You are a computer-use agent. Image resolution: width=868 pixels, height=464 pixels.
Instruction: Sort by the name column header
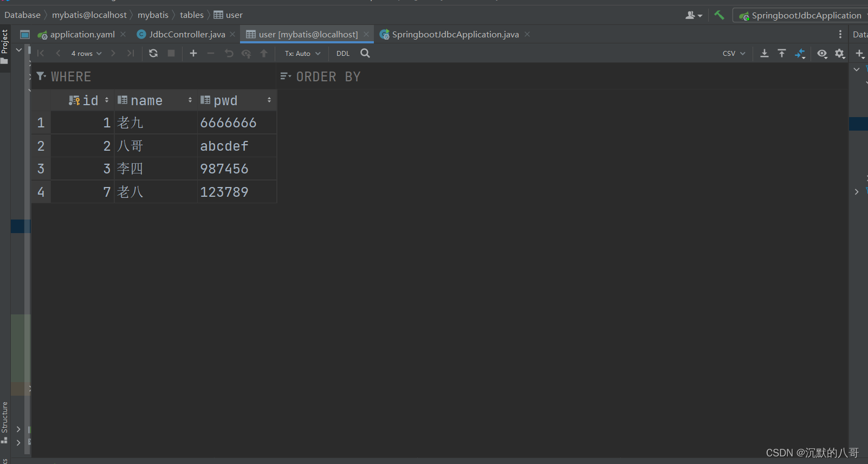tap(156, 100)
